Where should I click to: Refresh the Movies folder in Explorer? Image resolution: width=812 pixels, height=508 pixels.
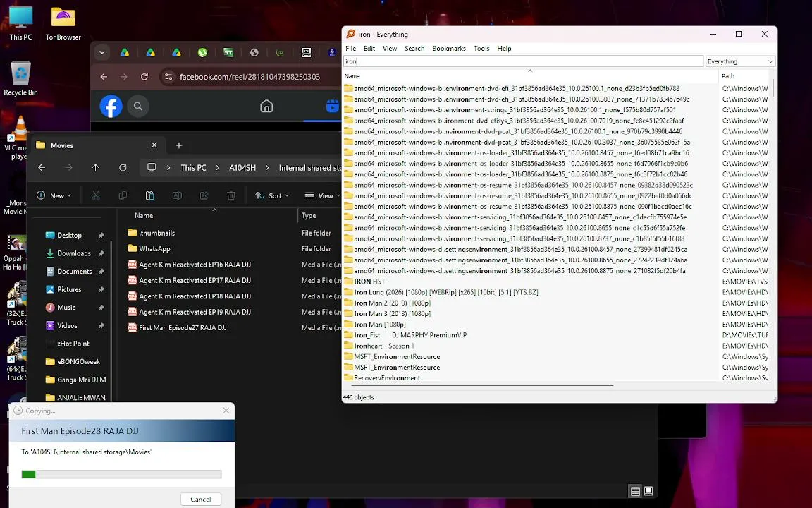coord(123,167)
